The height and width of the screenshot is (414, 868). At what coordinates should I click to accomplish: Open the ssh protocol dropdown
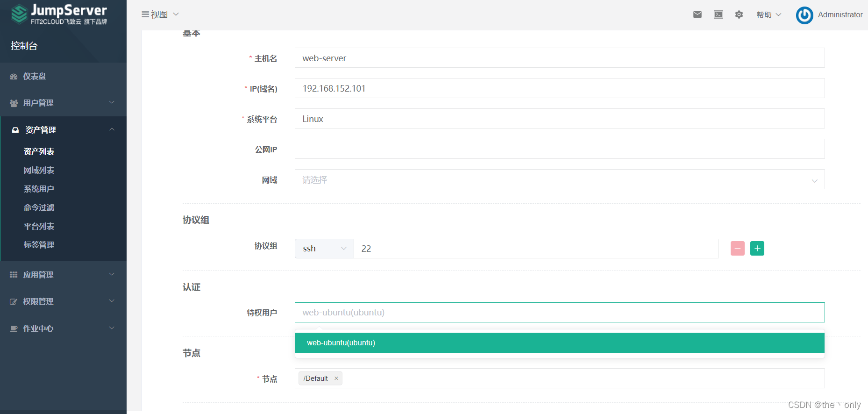click(x=324, y=249)
